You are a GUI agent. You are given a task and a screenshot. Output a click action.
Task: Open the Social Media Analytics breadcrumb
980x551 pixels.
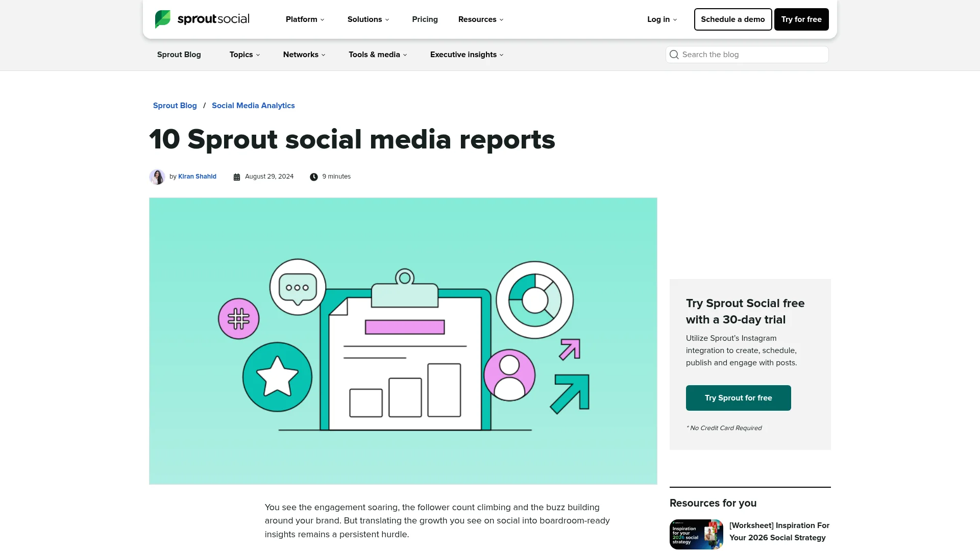point(253,106)
